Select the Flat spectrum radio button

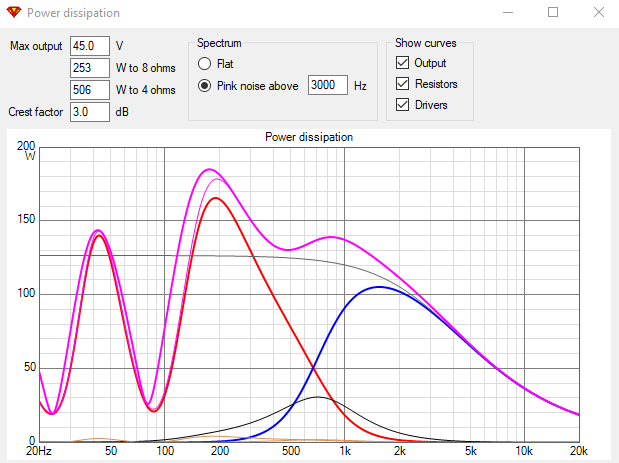[x=204, y=64]
